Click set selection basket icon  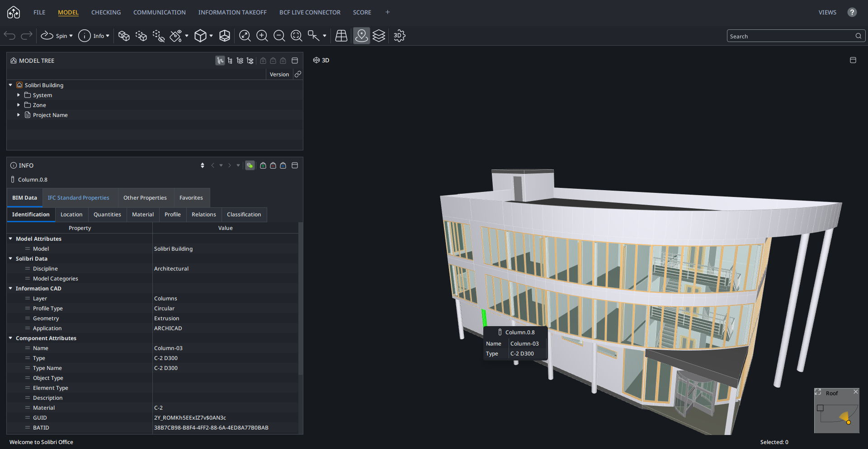point(283,165)
